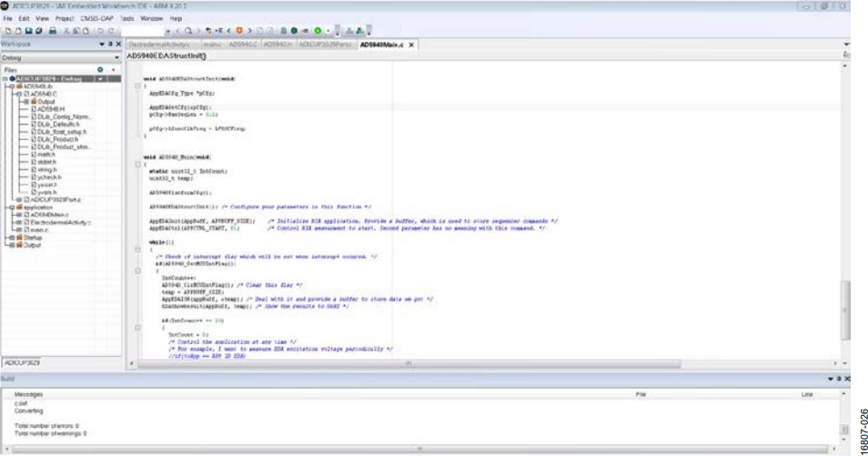Click the Cut scissors toolbar icon

tap(66, 31)
